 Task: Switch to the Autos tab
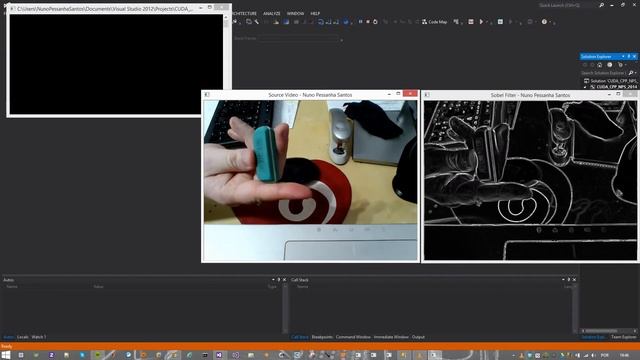click(x=8, y=337)
